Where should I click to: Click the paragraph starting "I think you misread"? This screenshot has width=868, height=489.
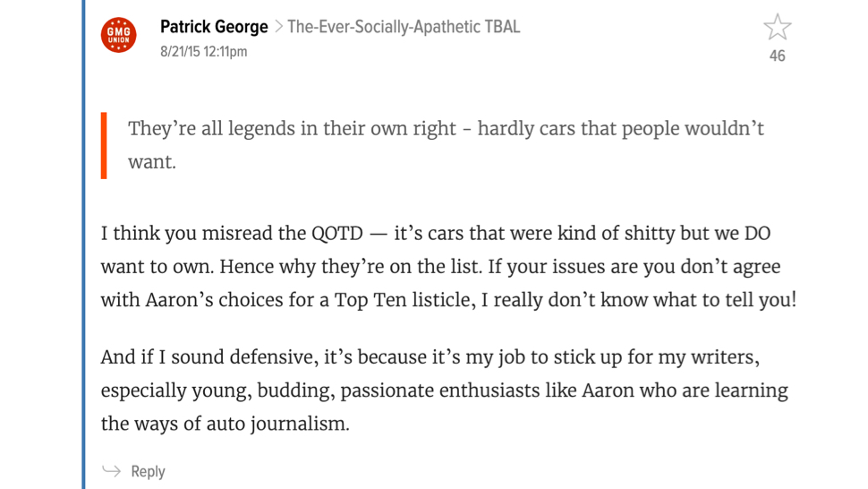pyautogui.click(x=447, y=266)
